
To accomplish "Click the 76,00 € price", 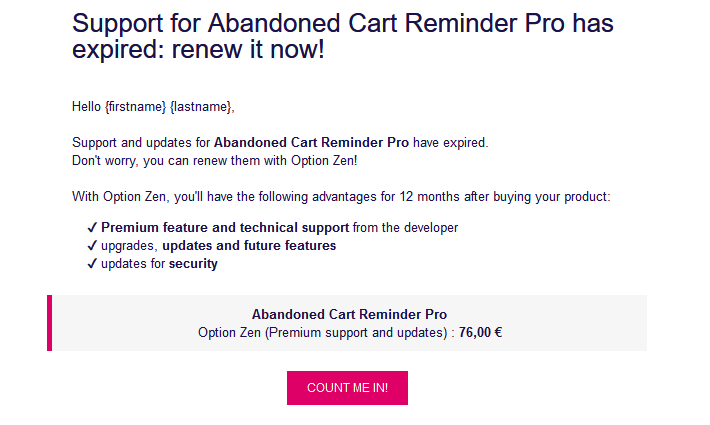I will (480, 332).
